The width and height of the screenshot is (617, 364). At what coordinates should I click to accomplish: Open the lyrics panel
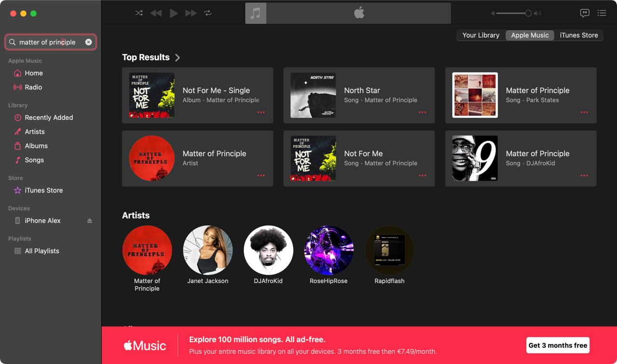click(x=585, y=13)
